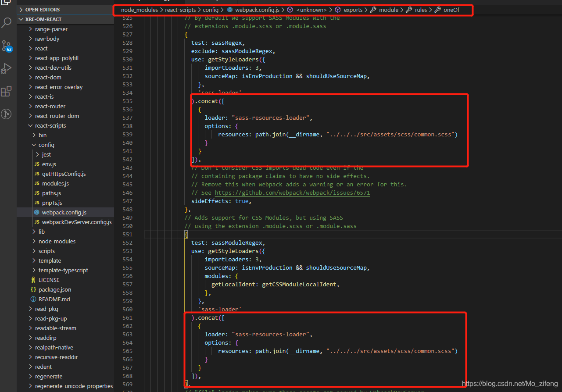Viewport: 562px width, 392px height.
Task: Select node_modules in the breadcrumb
Action: tap(139, 10)
